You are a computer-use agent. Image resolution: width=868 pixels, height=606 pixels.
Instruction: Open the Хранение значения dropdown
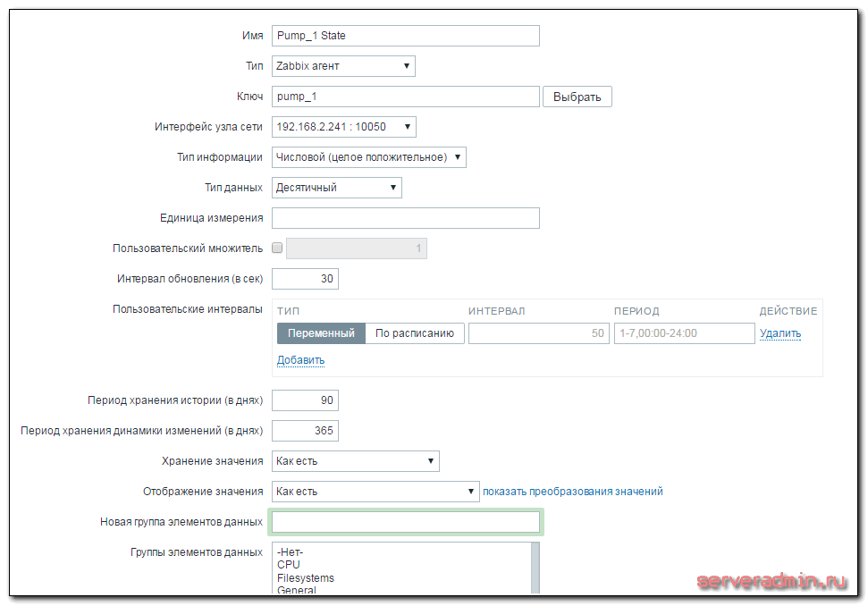[355, 461]
